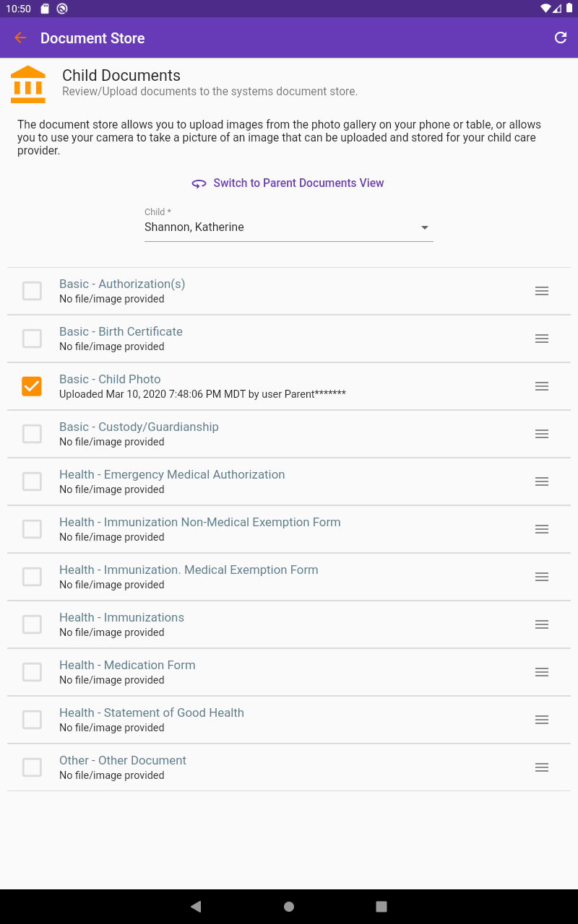The width and height of the screenshot is (578, 924).
Task: Open hamburger menu for Health - Medication Form
Action: [541, 672]
